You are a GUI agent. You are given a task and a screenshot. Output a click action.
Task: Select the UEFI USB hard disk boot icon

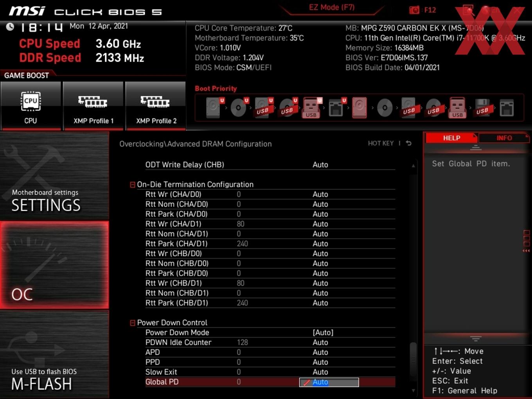[x=263, y=108]
